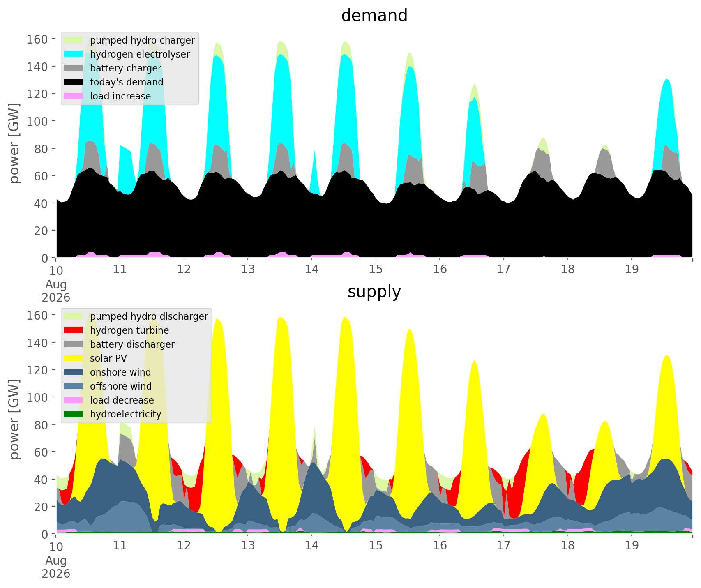
Task: Select the "today's demand" legend label
Action: [127, 82]
